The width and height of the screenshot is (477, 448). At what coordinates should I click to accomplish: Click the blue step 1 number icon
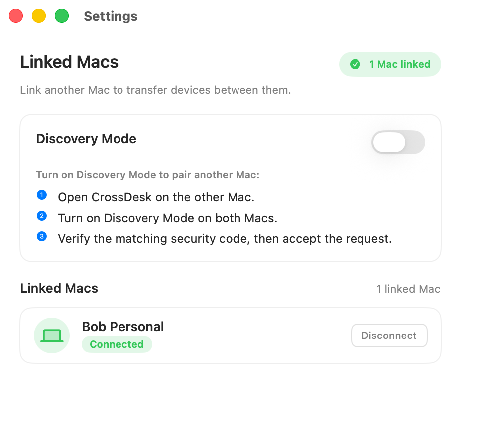coord(42,195)
